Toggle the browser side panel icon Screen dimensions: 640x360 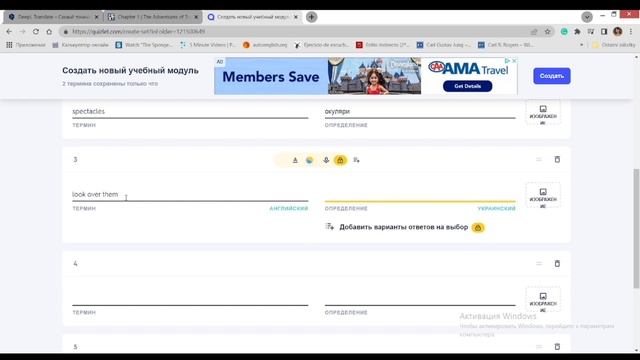pyautogui.click(x=604, y=31)
